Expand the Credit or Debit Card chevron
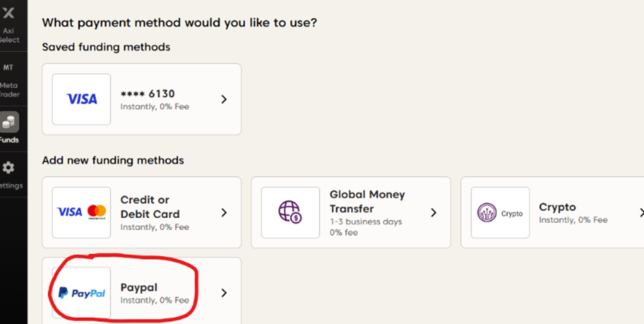 [224, 212]
